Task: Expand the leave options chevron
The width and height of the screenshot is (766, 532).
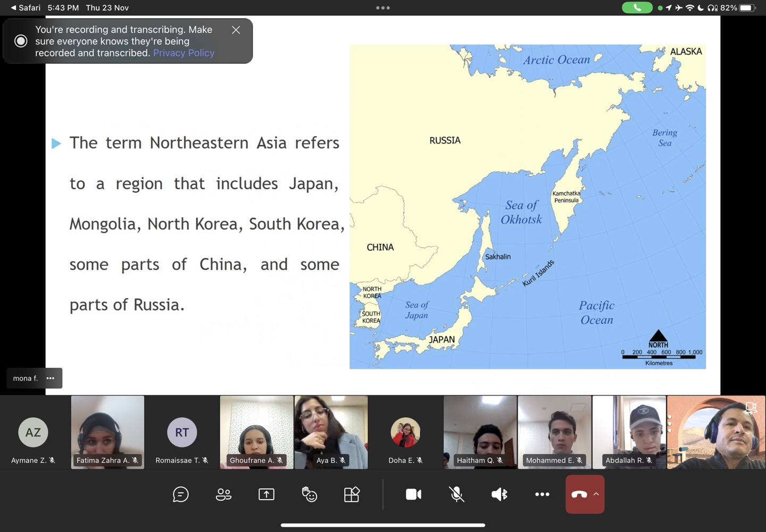Action: [x=596, y=494]
